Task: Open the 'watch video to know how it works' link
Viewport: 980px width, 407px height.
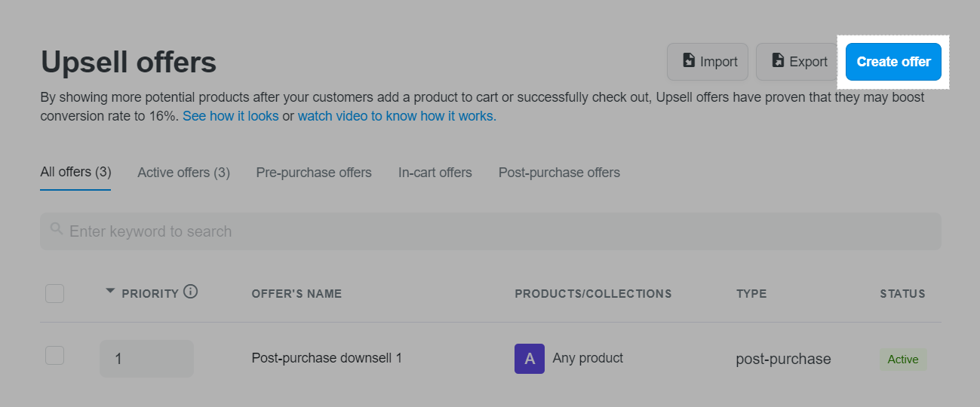Action: coord(397,116)
